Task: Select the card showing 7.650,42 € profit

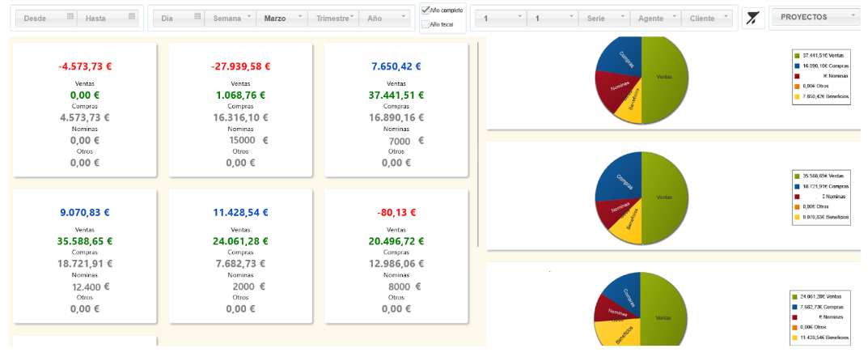Action: pos(396,109)
